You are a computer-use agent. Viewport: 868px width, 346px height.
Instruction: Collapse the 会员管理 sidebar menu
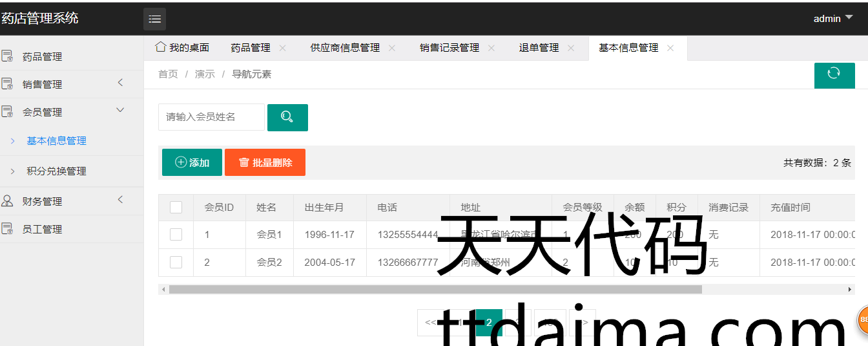coord(120,111)
